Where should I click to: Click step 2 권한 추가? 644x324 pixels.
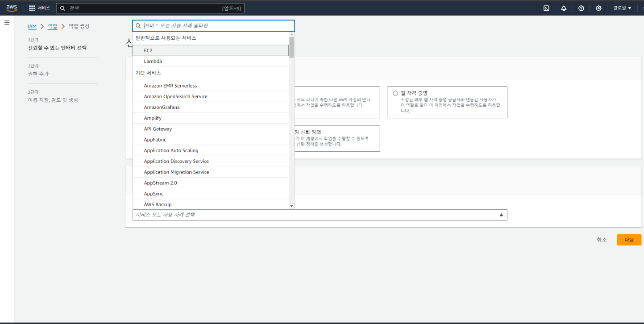pyautogui.click(x=38, y=74)
